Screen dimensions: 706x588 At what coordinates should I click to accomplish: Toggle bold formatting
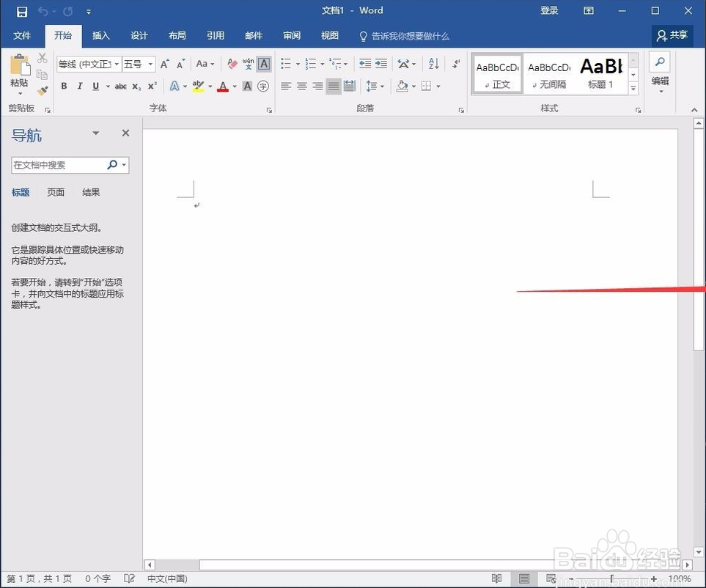[64, 86]
